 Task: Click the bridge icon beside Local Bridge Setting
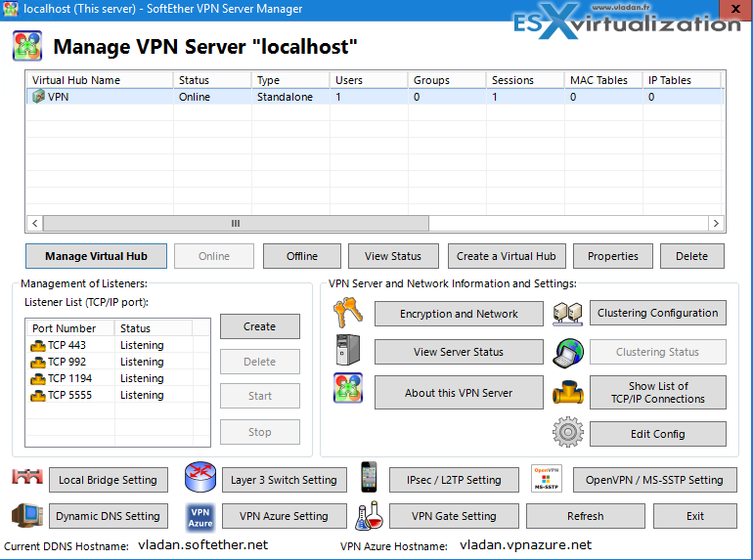(x=27, y=477)
